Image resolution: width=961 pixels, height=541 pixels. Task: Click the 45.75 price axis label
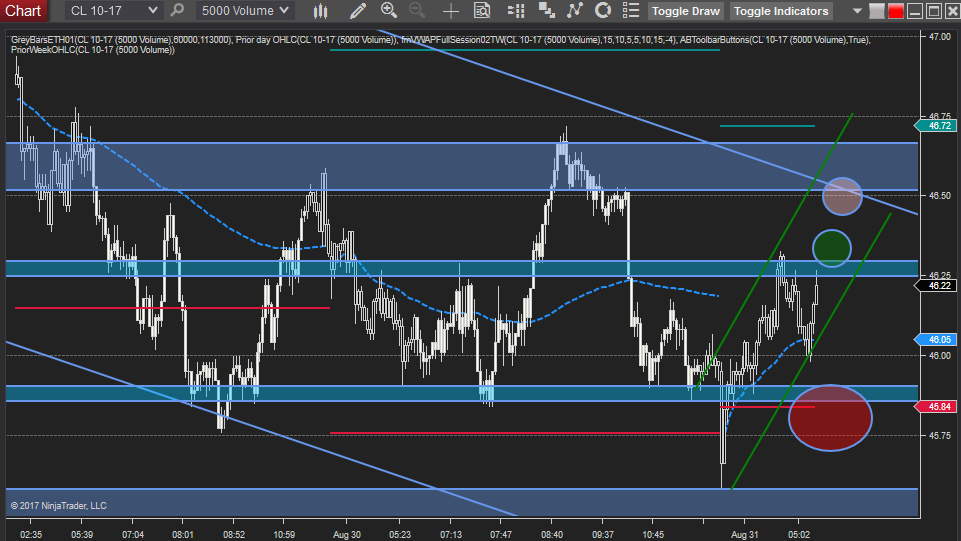940,436
